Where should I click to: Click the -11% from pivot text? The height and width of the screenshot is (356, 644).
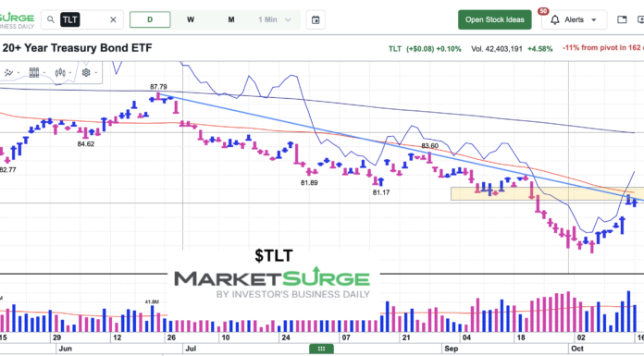click(603, 48)
